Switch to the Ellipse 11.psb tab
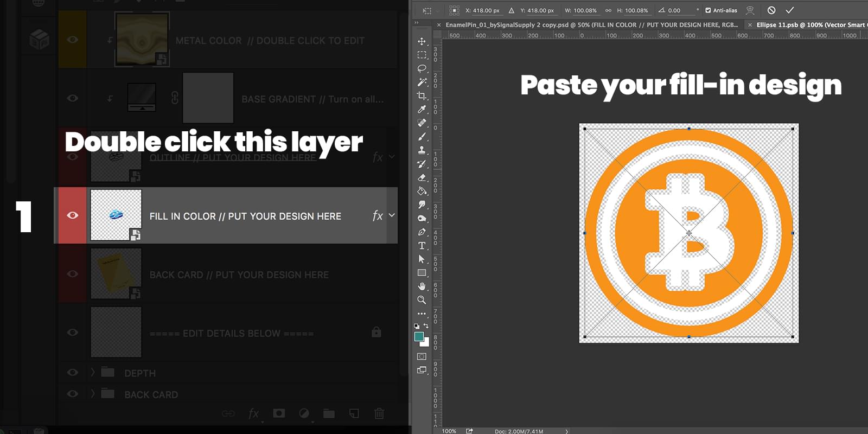This screenshot has width=868, height=434. tap(812, 25)
